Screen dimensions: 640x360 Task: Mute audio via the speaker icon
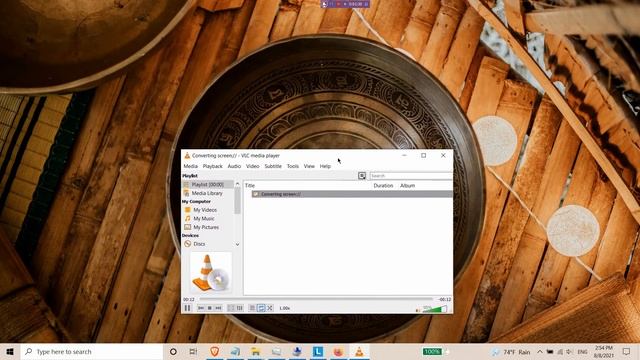click(418, 310)
